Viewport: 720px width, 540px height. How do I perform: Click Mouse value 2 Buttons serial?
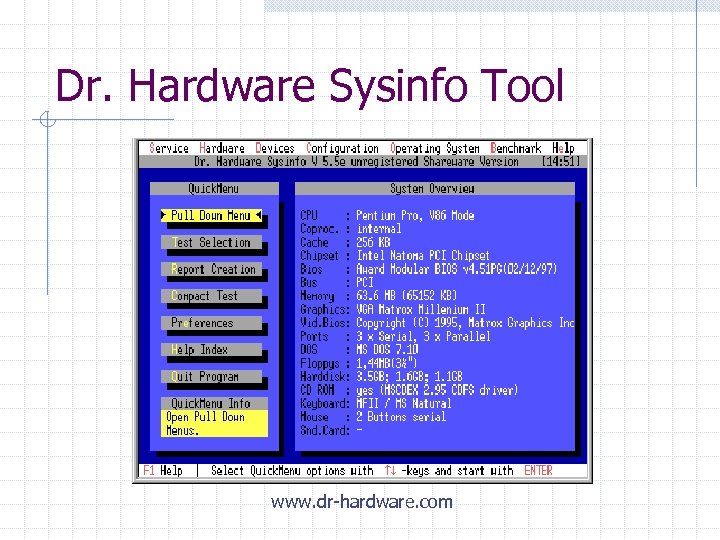(401, 417)
